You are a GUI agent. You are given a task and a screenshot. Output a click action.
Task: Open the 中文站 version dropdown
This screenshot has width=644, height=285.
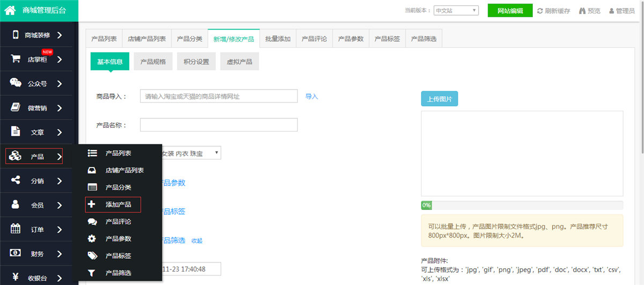point(456,10)
